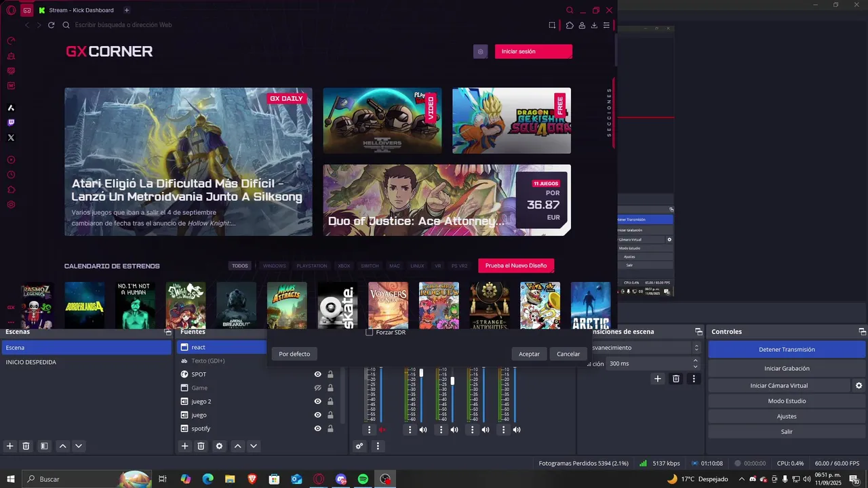This screenshot has height=488, width=868.
Task: Open scene filters icon in Escenas
Action: tap(44, 446)
